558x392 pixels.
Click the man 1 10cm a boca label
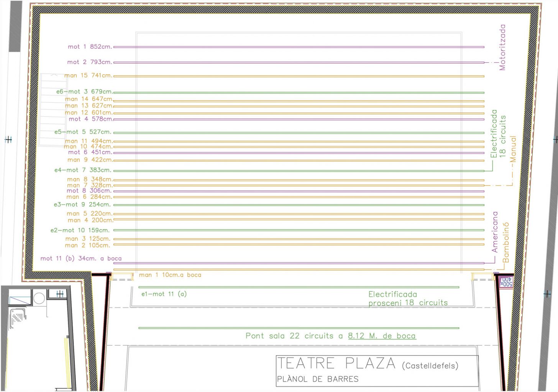pyautogui.click(x=171, y=275)
